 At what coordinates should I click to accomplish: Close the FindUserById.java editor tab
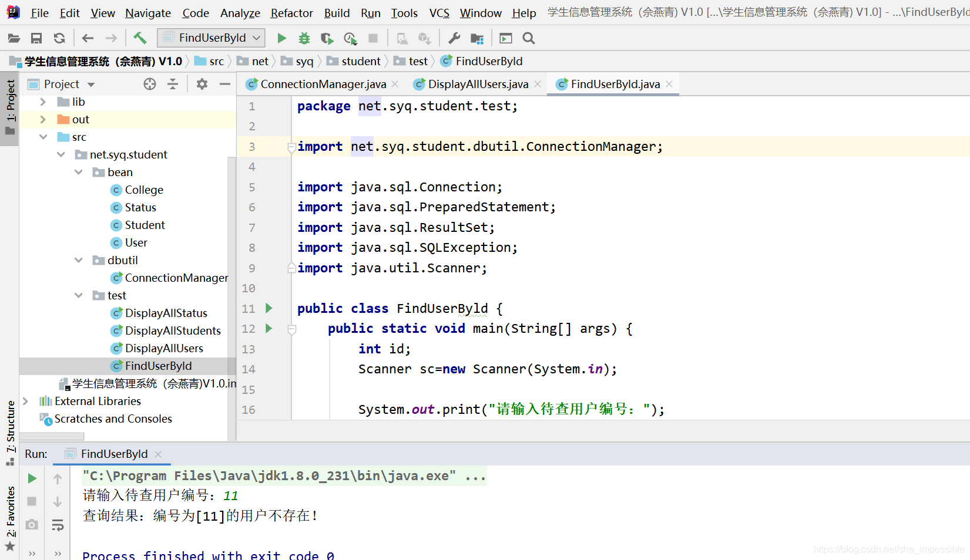pos(669,84)
